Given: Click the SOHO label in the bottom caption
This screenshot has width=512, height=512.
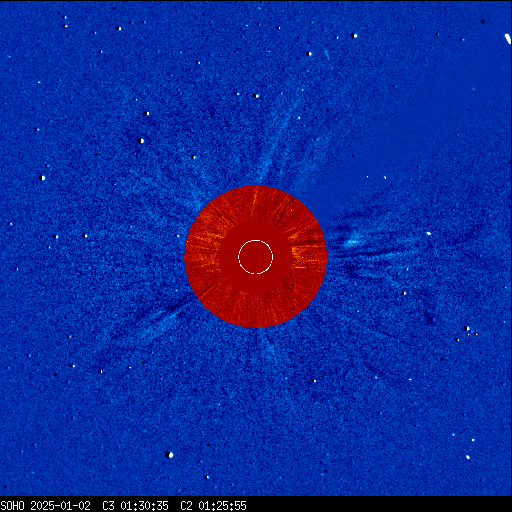Looking at the screenshot, I should (13, 506).
